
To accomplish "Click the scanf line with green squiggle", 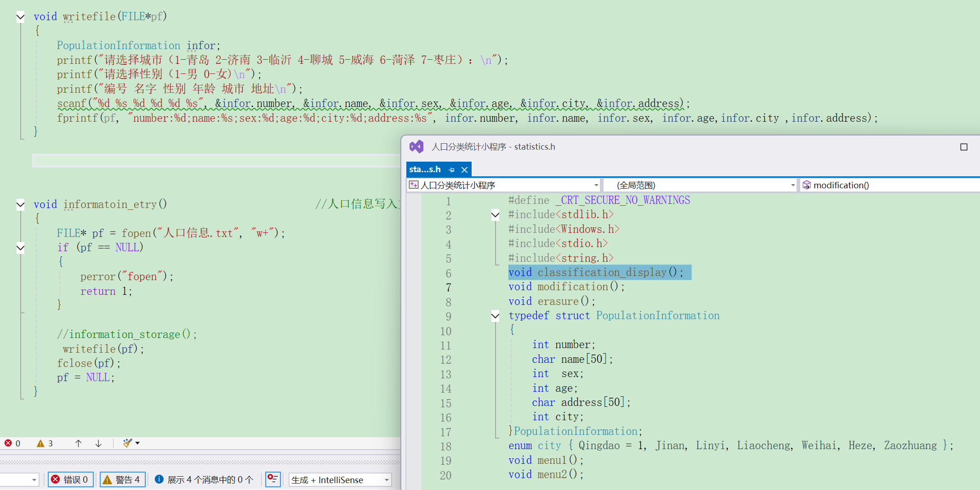I will (373, 104).
